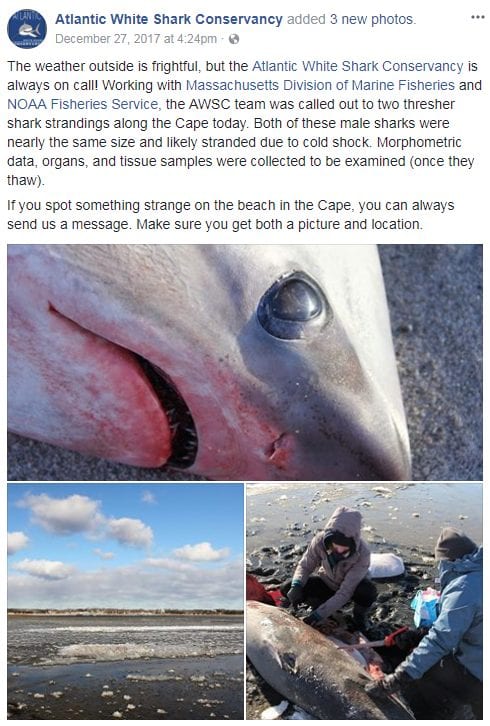Click the public globe privacy icon

234,39
